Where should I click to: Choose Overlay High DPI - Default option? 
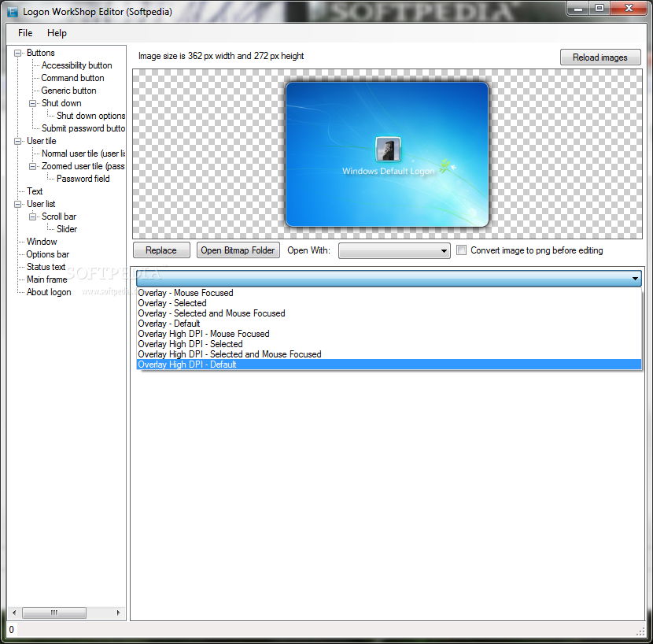389,365
